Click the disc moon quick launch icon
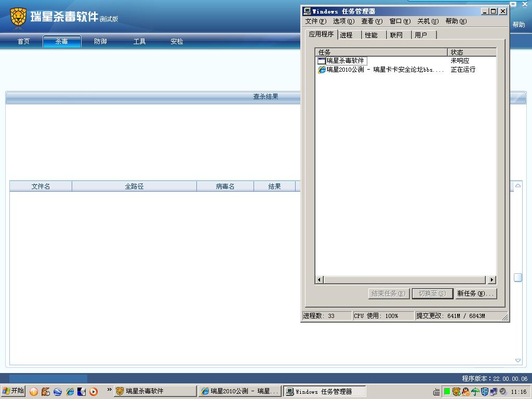532x399 pixels. (82, 392)
